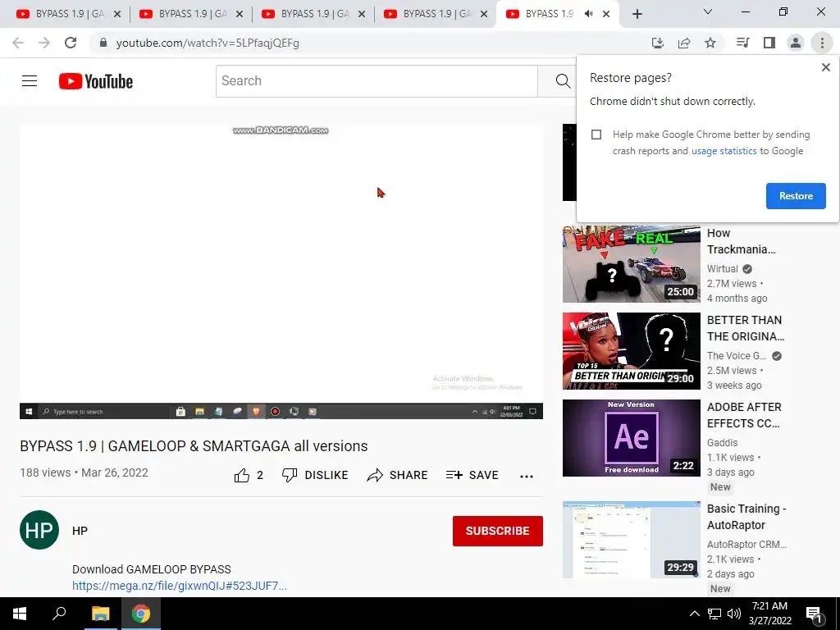Share this page using the address bar share icon
Image resolution: width=840 pixels, height=630 pixels.
[684, 43]
